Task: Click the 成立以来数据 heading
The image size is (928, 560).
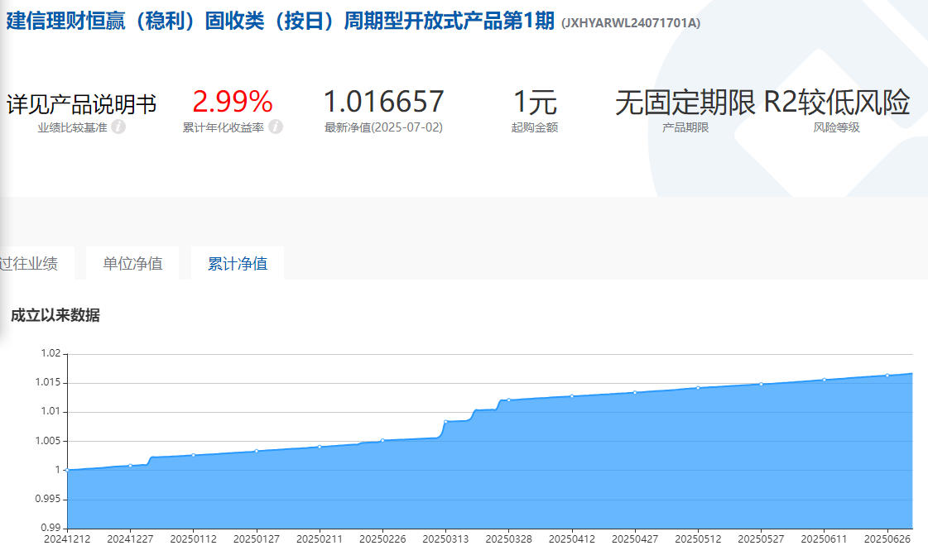Action: pos(55,315)
